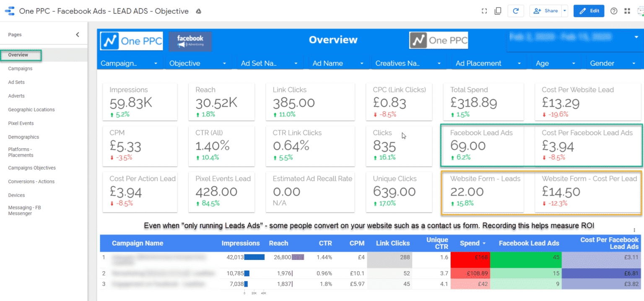Open the campaign table three-dot menu
The height and width of the screenshot is (301, 644).
point(634,230)
